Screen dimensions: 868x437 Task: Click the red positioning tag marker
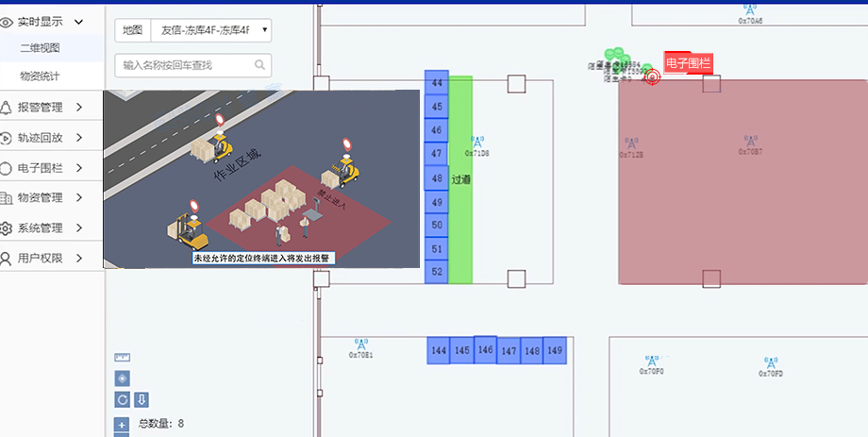pyautogui.click(x=651, y=76)
